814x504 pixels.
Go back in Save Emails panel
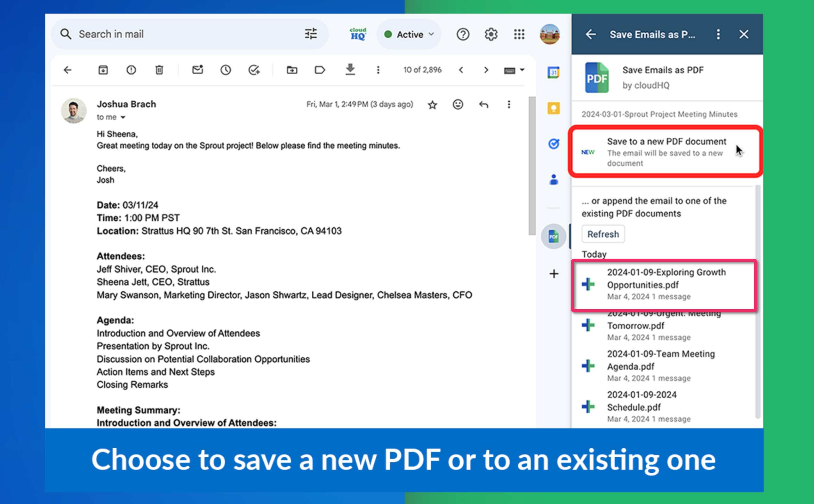591,34
